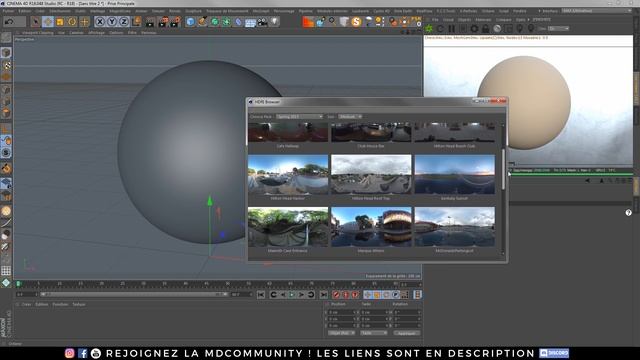Open the Objet (Rel) coordinate dropdown
Image resolution: width=640 pixels, height=360 pixels.
(341, 333)
